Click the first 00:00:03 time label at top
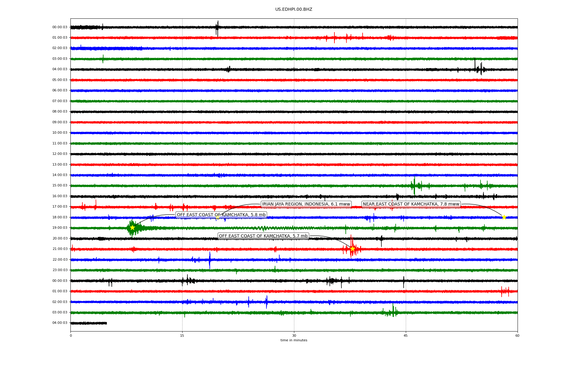Viewport: 588px width, 368px height. [x=60, y=27]
